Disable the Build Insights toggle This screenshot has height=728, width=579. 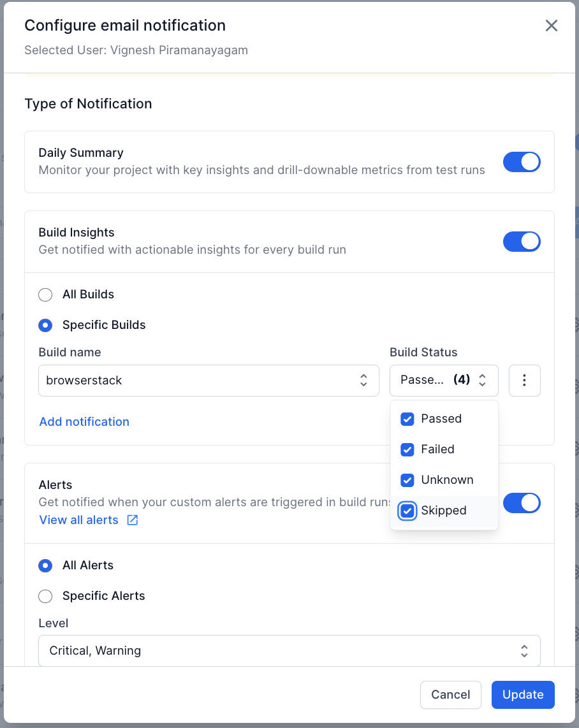pos(521,242)
